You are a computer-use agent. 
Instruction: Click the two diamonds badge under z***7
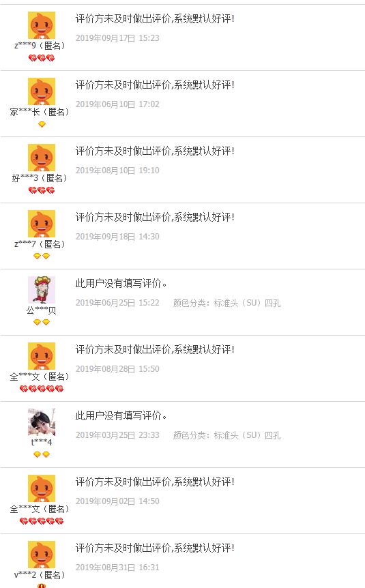(x=42, y=256)
